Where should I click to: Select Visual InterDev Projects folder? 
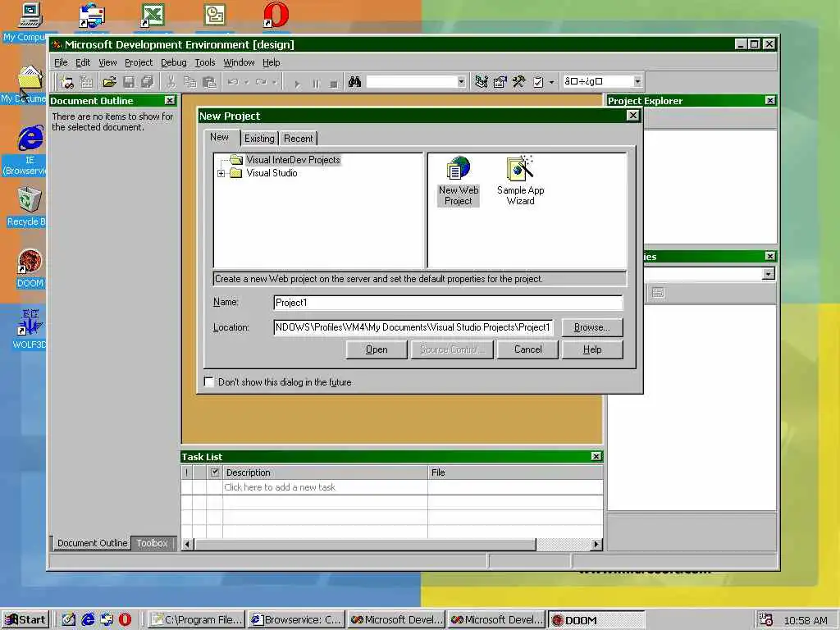293,160
